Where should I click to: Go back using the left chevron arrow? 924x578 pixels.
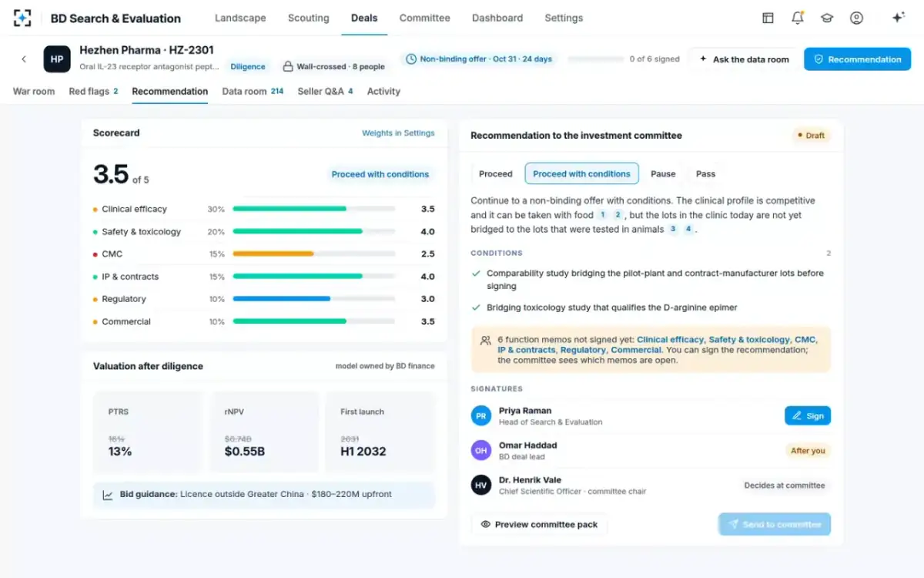(24, 59)
